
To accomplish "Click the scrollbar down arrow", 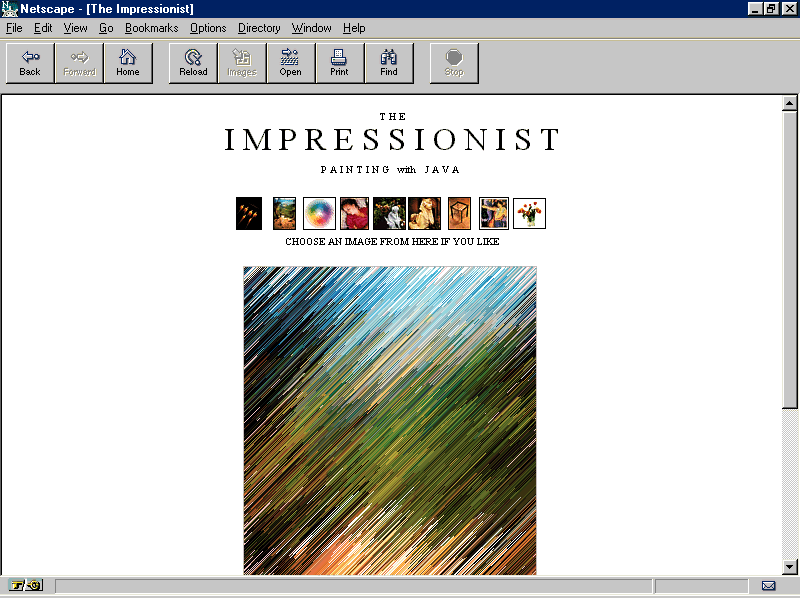I will tap(789, 568).
